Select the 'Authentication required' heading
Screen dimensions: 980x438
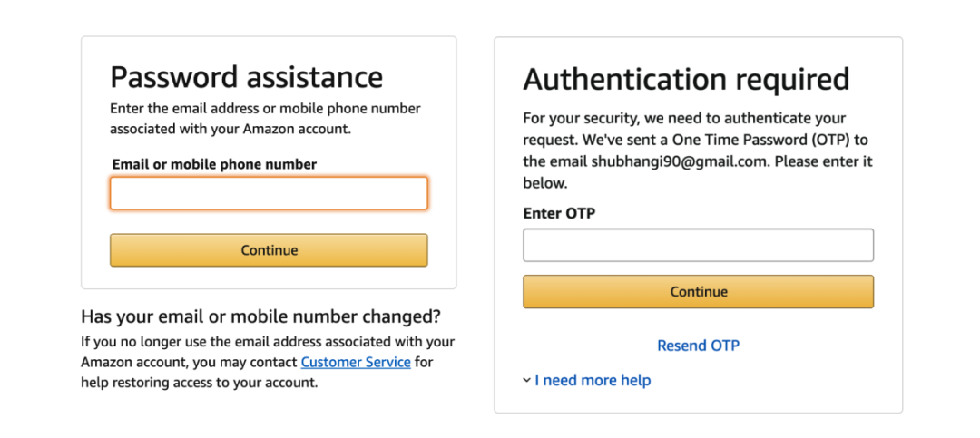coord(686,79)
